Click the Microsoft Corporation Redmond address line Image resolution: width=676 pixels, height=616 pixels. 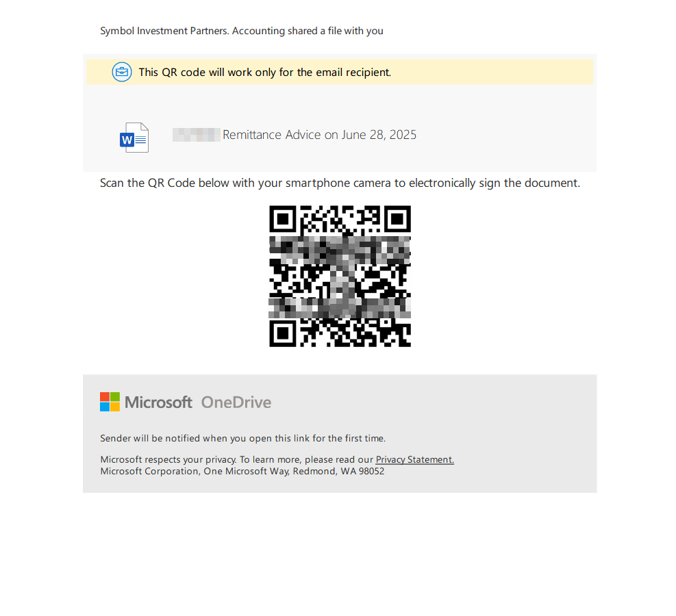coord(242,472)
